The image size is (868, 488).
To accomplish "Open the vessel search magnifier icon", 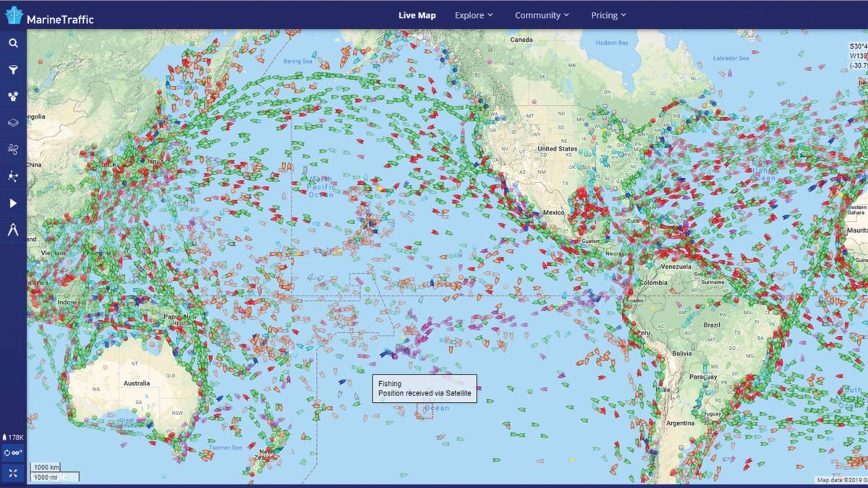I will 13,43.
